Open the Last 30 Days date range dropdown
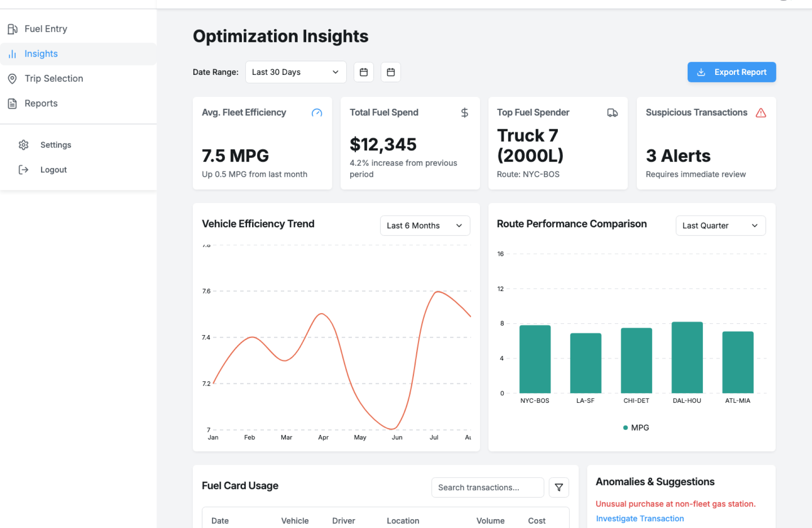The height and width of the screenshot is (528, 812). tap(296, 72)
